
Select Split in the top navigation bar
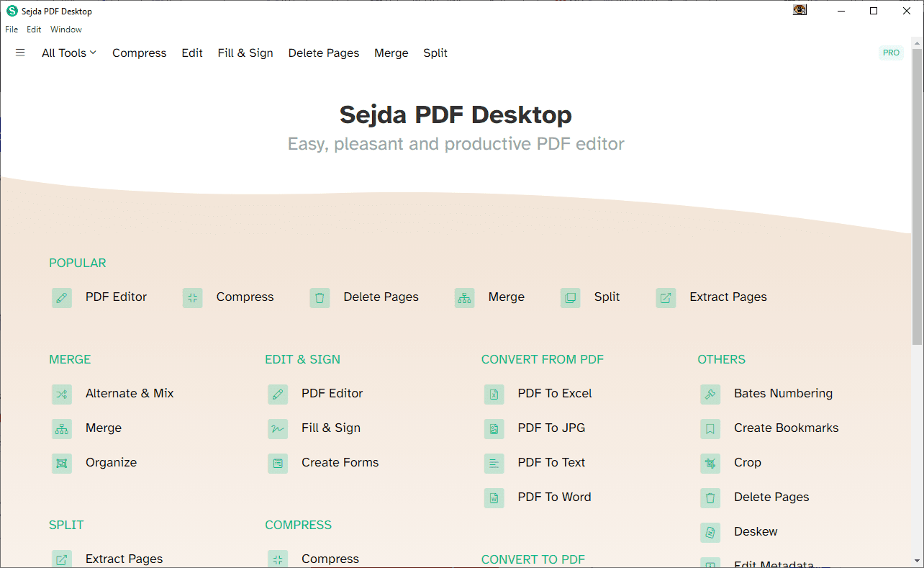435,53
